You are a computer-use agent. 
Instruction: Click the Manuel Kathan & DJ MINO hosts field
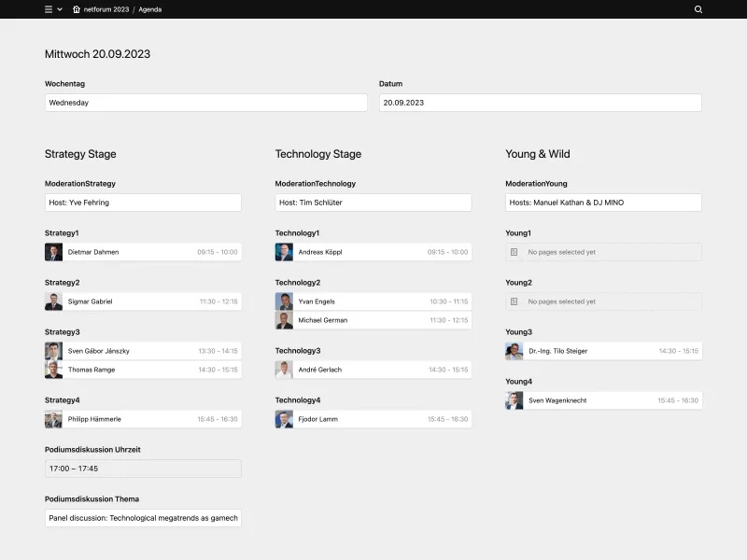[x=601, y=203]
